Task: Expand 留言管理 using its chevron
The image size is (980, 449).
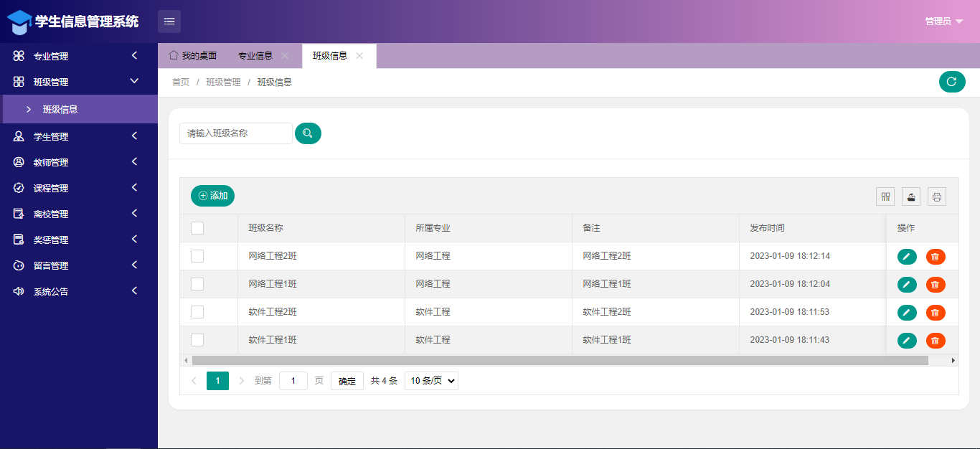Action: (134, 265)
